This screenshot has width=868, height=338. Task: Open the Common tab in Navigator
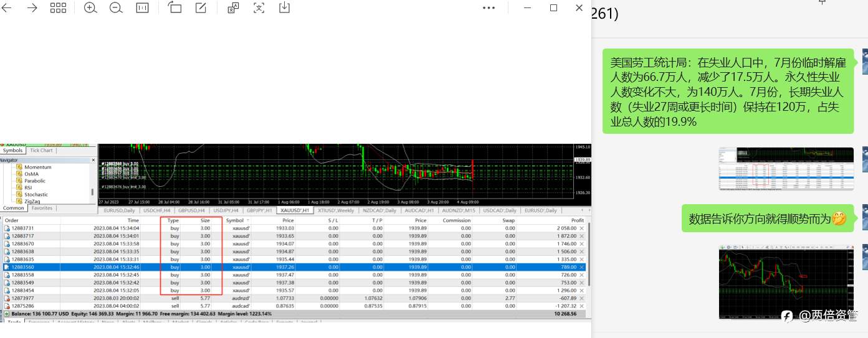[x=14, y=208]
